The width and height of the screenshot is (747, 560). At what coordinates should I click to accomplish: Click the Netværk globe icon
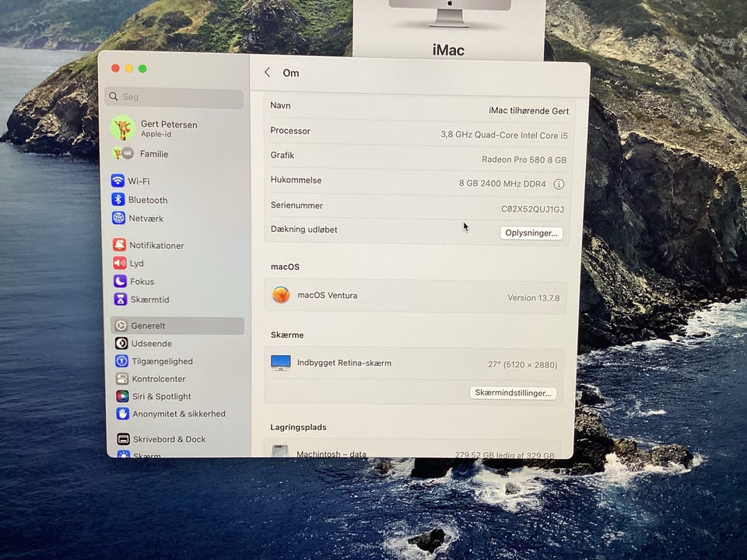tap(118, 218)
